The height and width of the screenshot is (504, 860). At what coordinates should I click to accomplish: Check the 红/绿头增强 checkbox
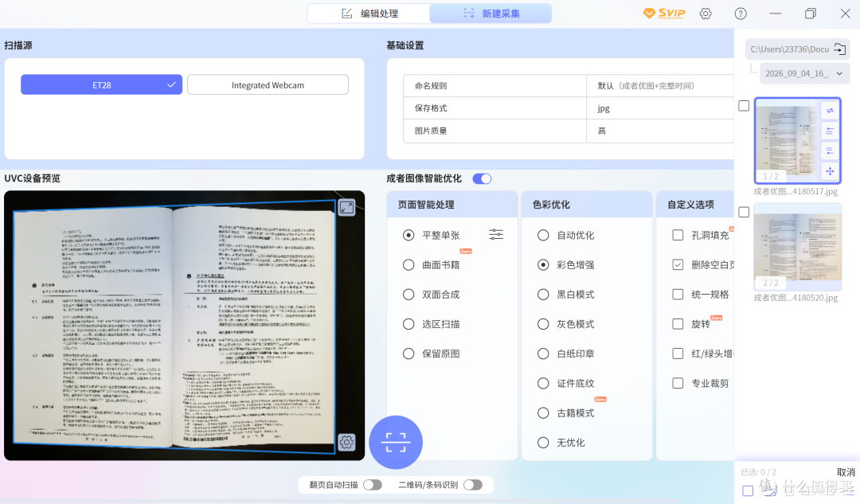coord(678,354)
